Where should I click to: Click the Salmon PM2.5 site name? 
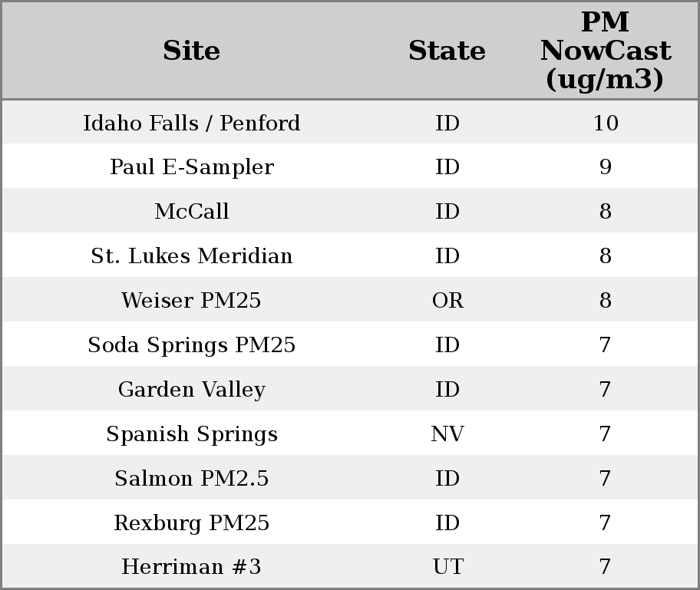point(191,479)
